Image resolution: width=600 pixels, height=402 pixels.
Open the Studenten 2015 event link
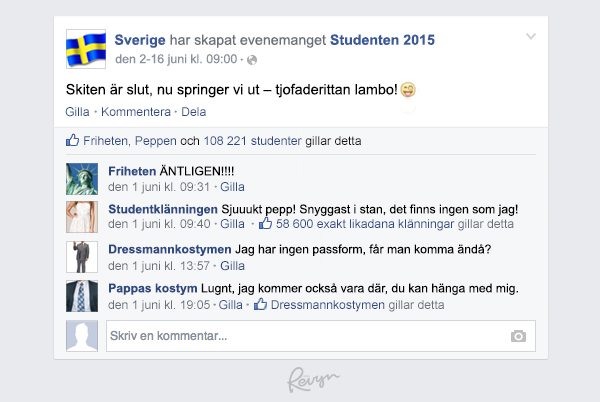(382, 40)
